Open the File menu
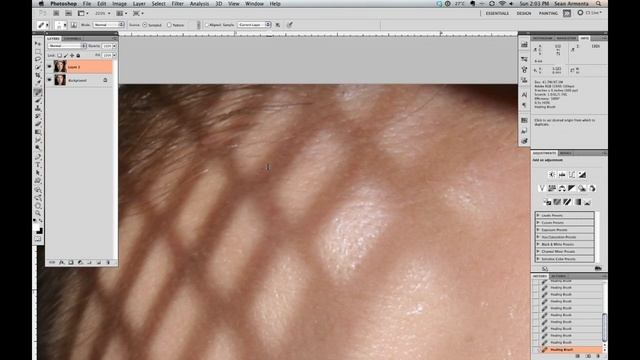 click(x=87, y=4)
